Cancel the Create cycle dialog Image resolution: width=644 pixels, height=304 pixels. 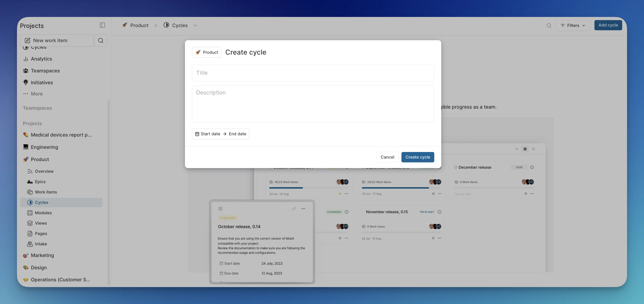coord(387,157)
